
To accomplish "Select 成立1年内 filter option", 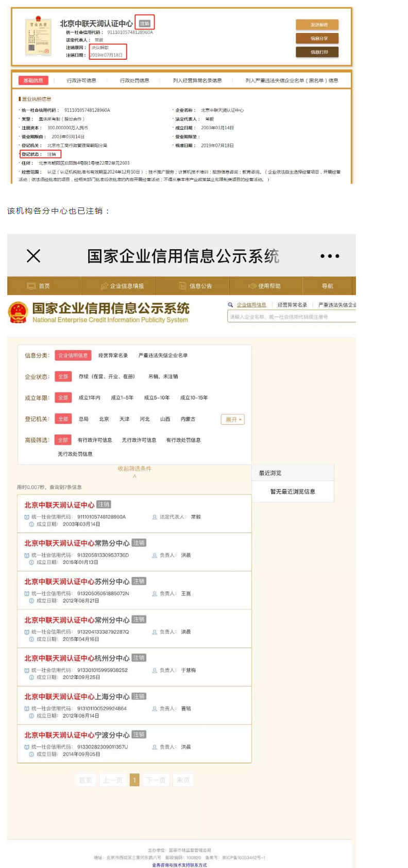I will 89,397.
